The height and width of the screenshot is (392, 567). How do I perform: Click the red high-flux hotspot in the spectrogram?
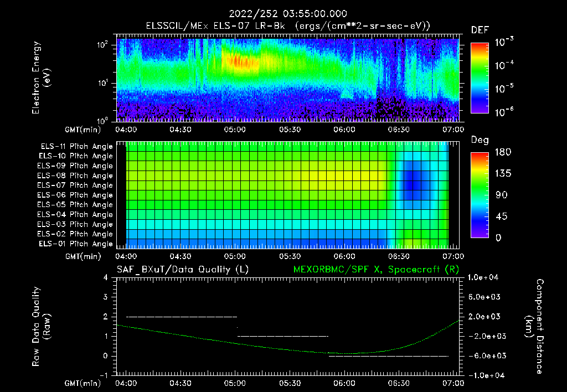pyautogui.click(x=240, y=60)
